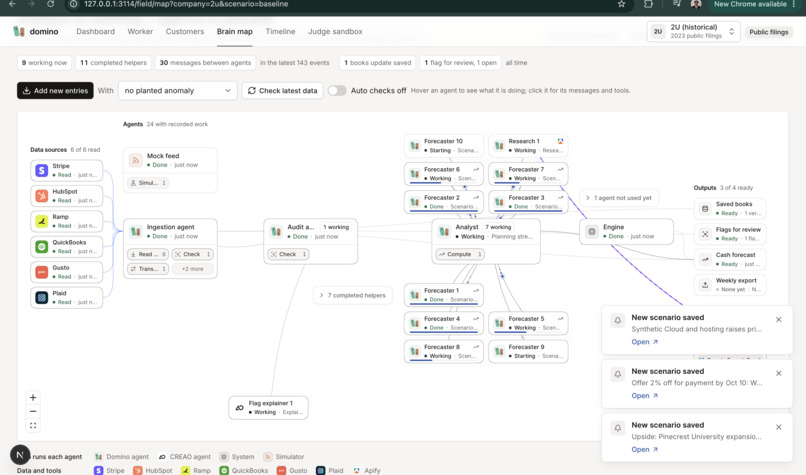Screen dimensions: 806x475
Task: Open the Chrome menu with three dots
Action: pyautogui.click(x=794, y=4)
